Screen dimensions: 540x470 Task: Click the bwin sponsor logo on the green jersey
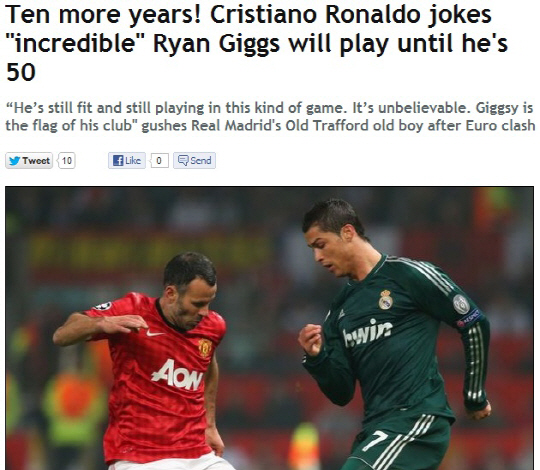click(368, 332)
